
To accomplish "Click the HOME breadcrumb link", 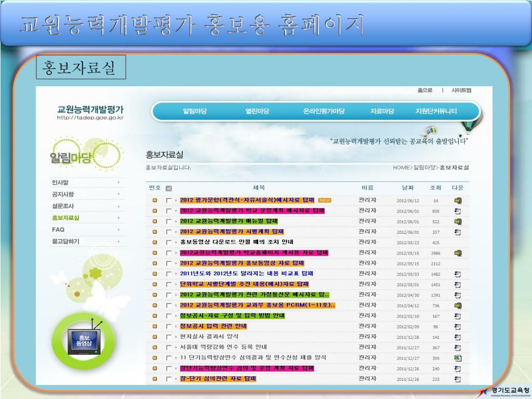I will coord(402,168).
